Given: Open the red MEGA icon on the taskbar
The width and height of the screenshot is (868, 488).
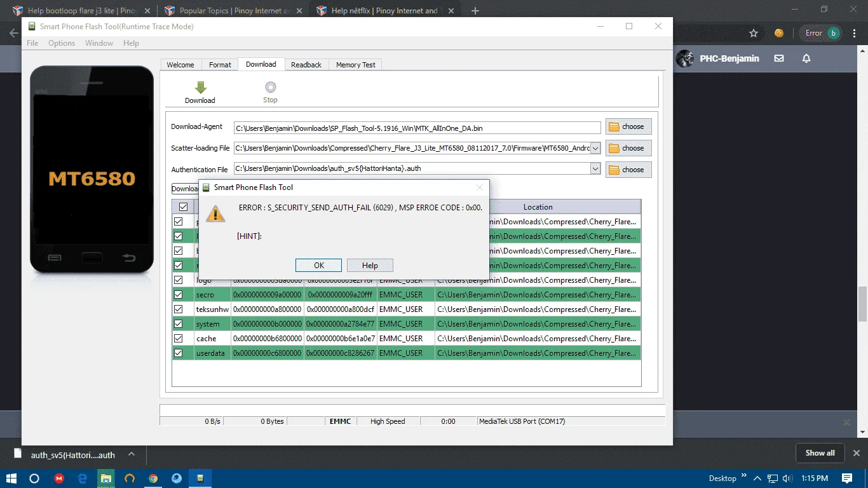Looking at the screenshot, I should tap(59, 478).
